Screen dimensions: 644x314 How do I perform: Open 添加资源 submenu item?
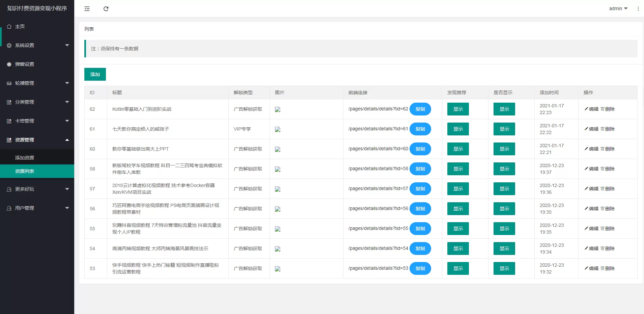pyautogui.click(x=25, y=158)
